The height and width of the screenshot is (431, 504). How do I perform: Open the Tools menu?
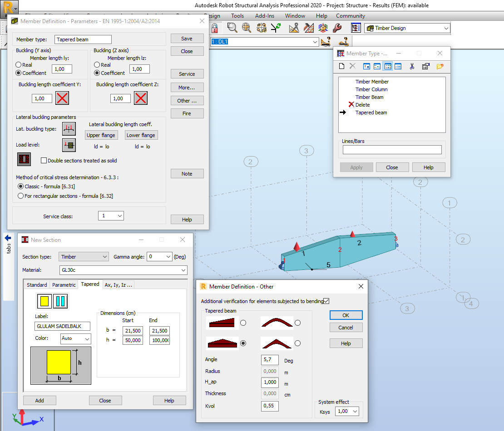[237, 16]
